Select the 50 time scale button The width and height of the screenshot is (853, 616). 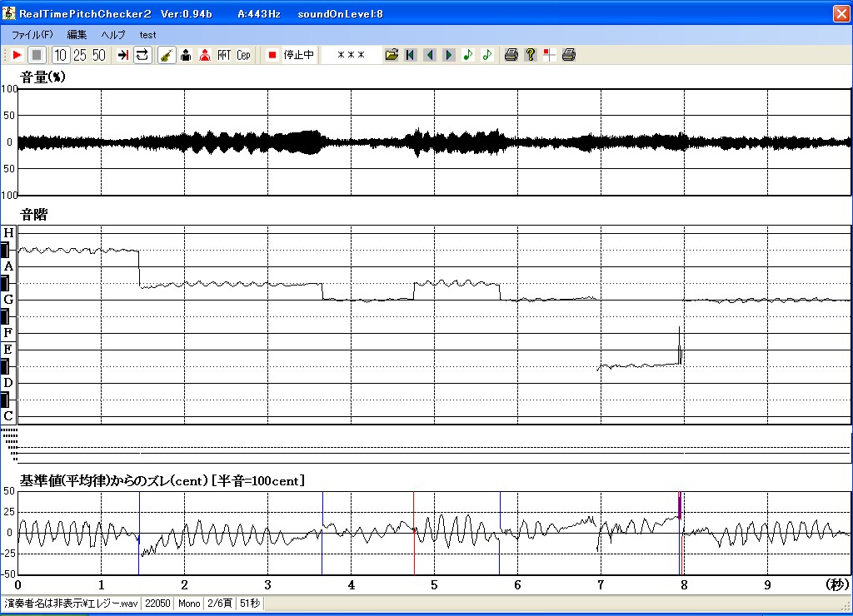pos(98,55)
